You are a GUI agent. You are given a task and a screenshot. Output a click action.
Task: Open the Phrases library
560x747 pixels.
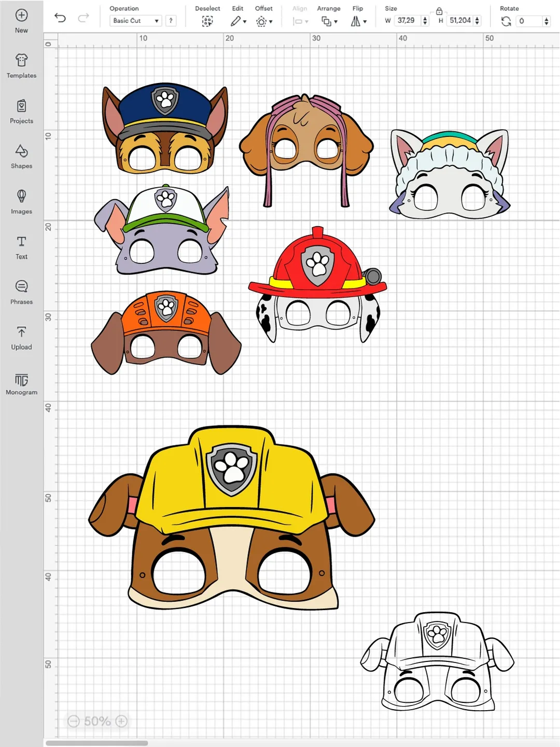click(x=21, y=293)
